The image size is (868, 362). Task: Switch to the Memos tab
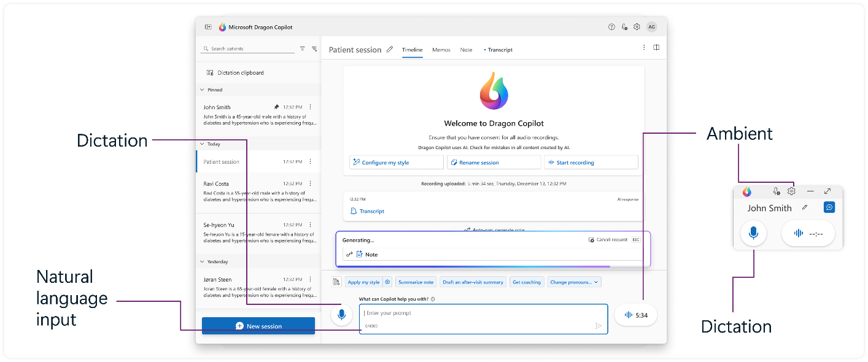(x=441, y=50)
